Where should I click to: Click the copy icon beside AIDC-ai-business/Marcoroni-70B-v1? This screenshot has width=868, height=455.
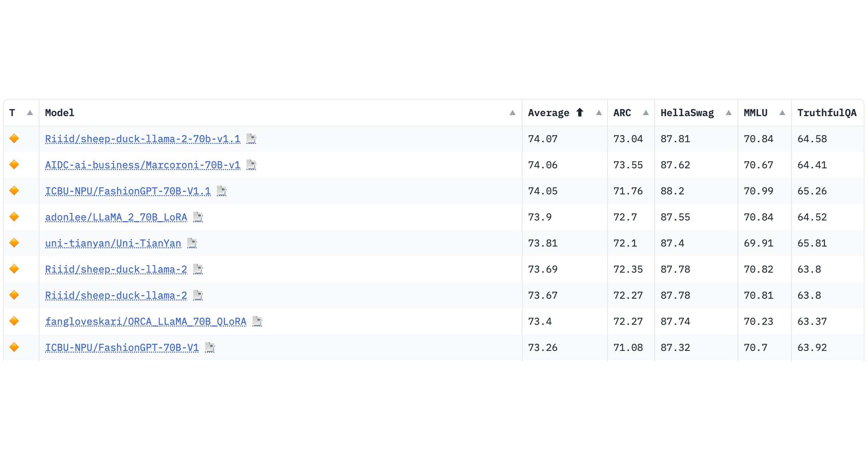coord(251,165)
